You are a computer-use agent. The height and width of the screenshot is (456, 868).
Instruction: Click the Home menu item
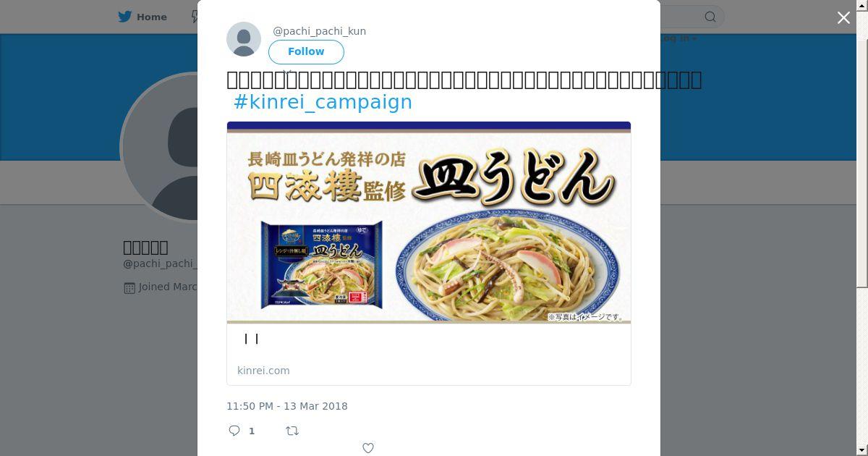pos(143,17)
